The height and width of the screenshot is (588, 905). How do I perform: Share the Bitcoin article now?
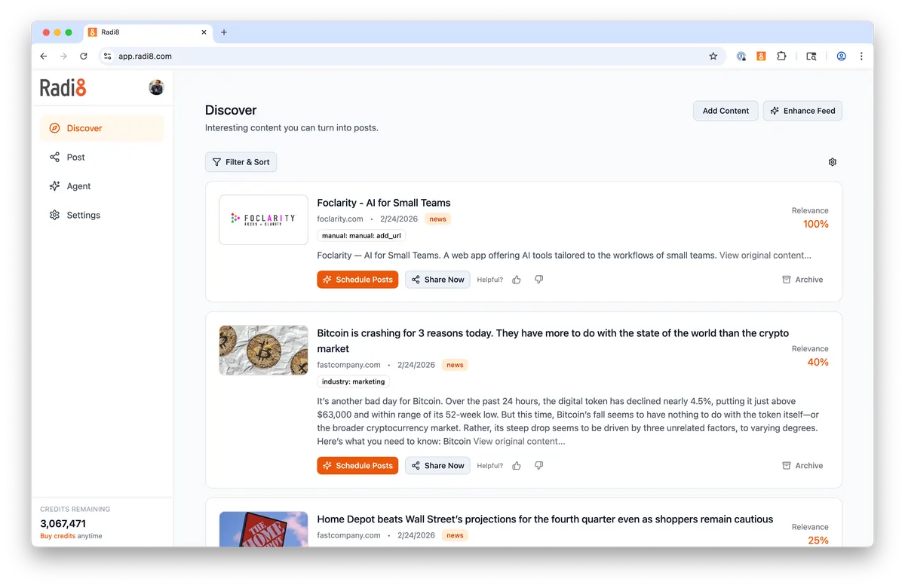[437, 466]
